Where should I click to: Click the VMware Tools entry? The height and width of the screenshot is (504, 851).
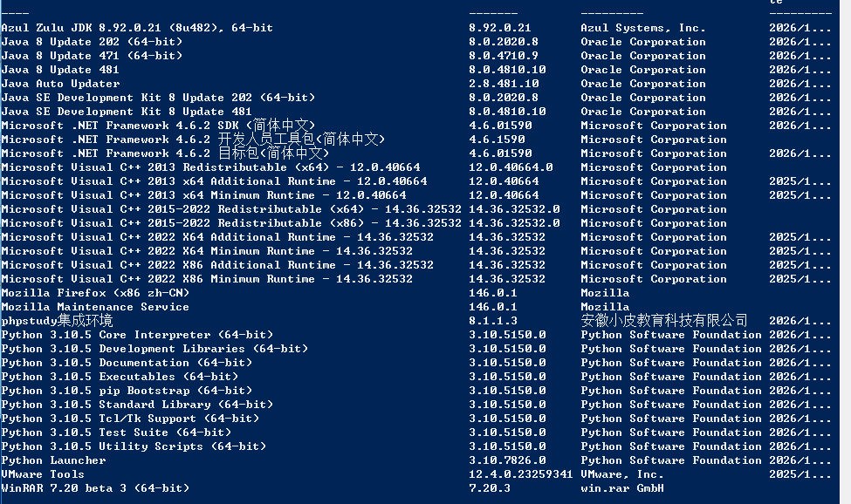[x=43, y=474]
